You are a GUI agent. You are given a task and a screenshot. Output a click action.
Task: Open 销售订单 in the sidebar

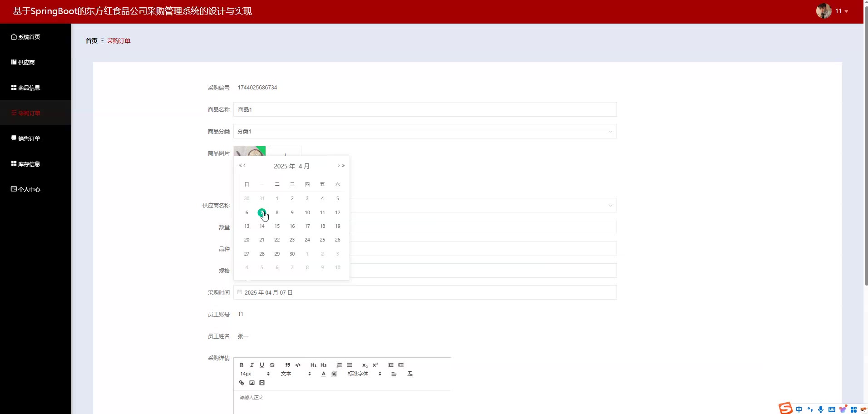tap(35, 138)
